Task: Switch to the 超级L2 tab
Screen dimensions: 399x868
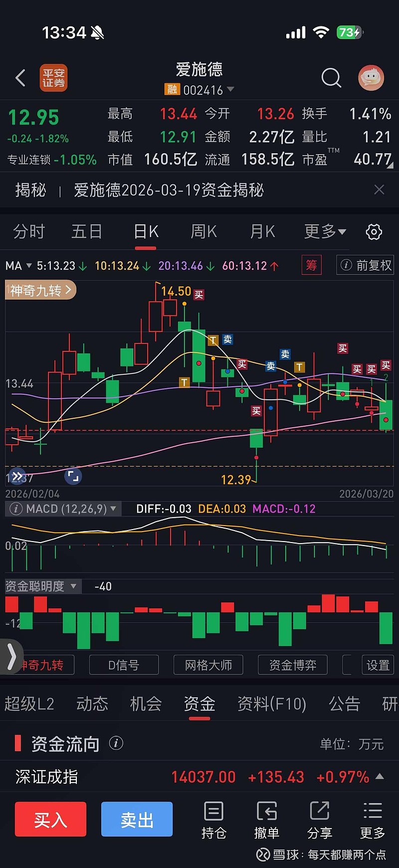Action: pos(29,704)
